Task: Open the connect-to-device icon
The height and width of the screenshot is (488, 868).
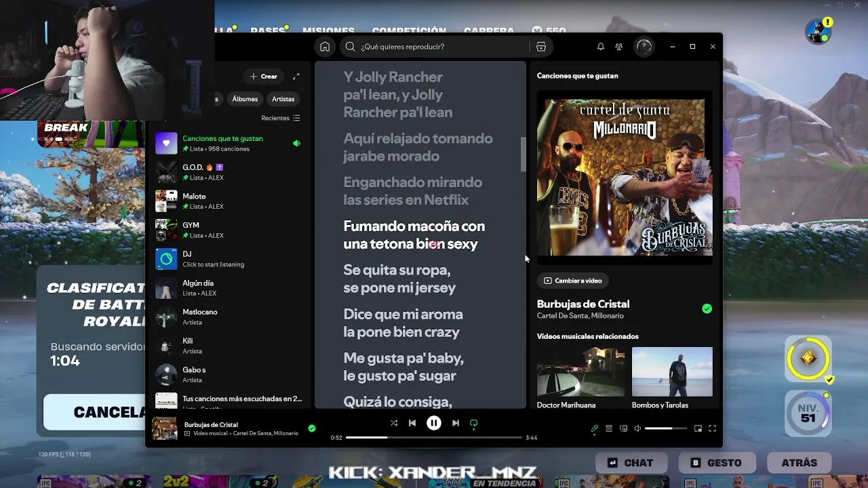Action: coord(624,428)
